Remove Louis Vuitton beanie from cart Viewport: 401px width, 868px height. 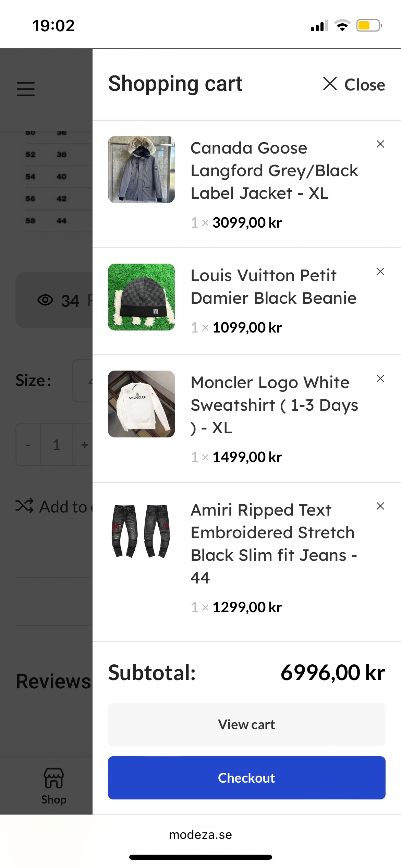pyautogui.click(x=380, y=272)
